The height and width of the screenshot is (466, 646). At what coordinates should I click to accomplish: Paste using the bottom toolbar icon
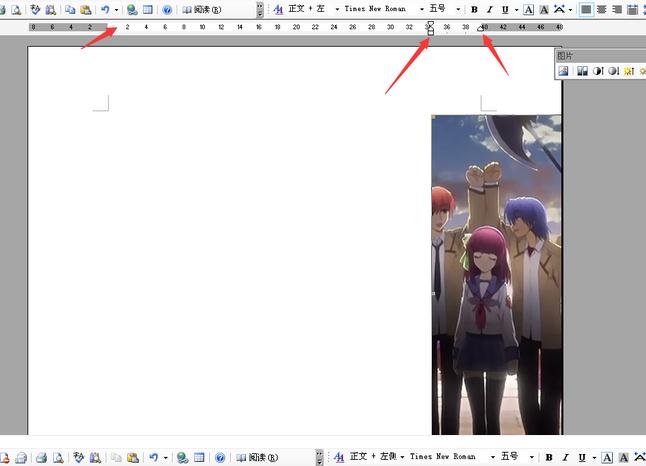click(133, 457)
